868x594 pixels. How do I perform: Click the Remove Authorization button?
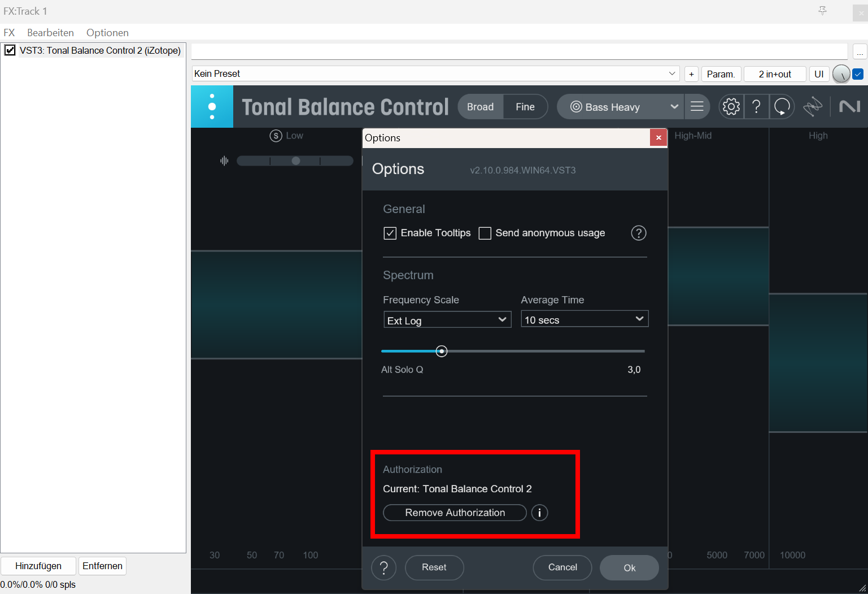coord(455,513)
